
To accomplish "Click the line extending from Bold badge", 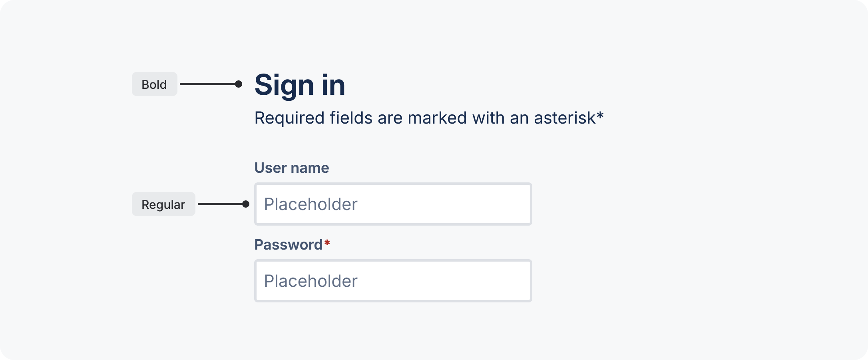I will tap(208, 84).
